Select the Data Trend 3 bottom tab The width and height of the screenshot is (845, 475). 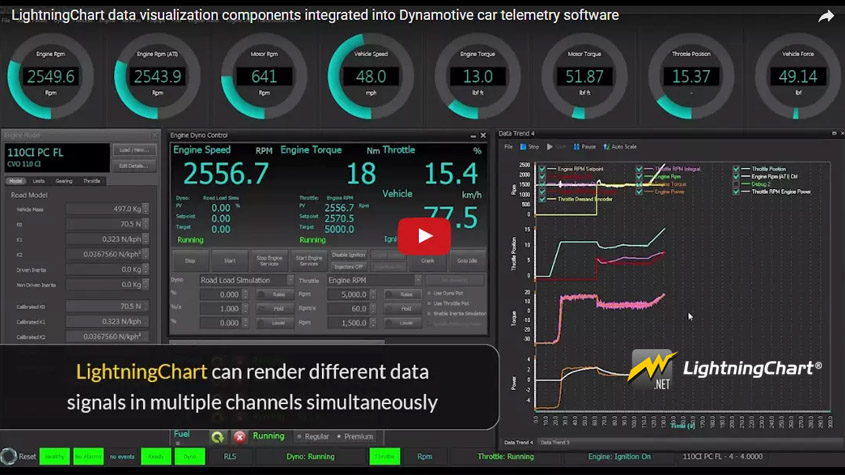point(555,443)
